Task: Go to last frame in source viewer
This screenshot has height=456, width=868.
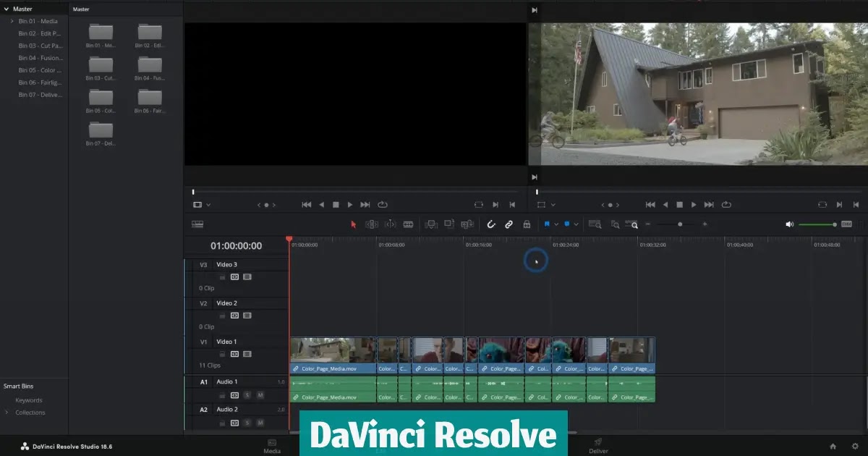Action: pyautogui.click(x=365, y=205)
